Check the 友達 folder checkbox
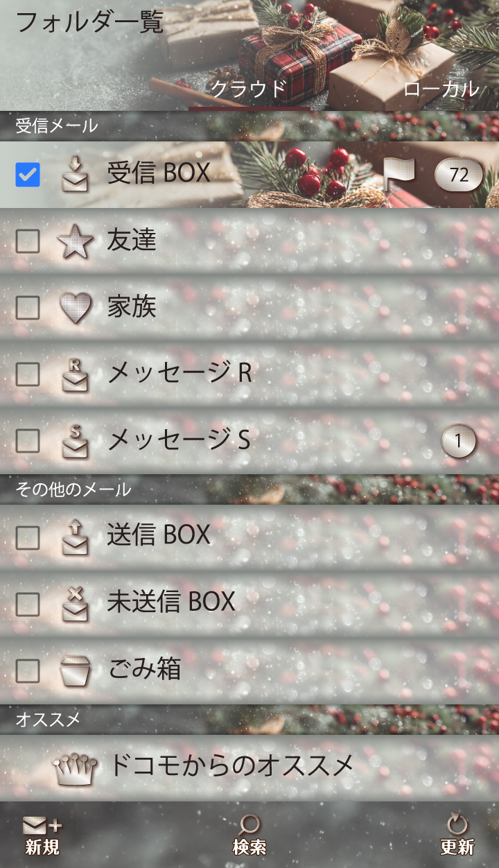The height and width of the screenshot is (868, 499). (28, 241)
